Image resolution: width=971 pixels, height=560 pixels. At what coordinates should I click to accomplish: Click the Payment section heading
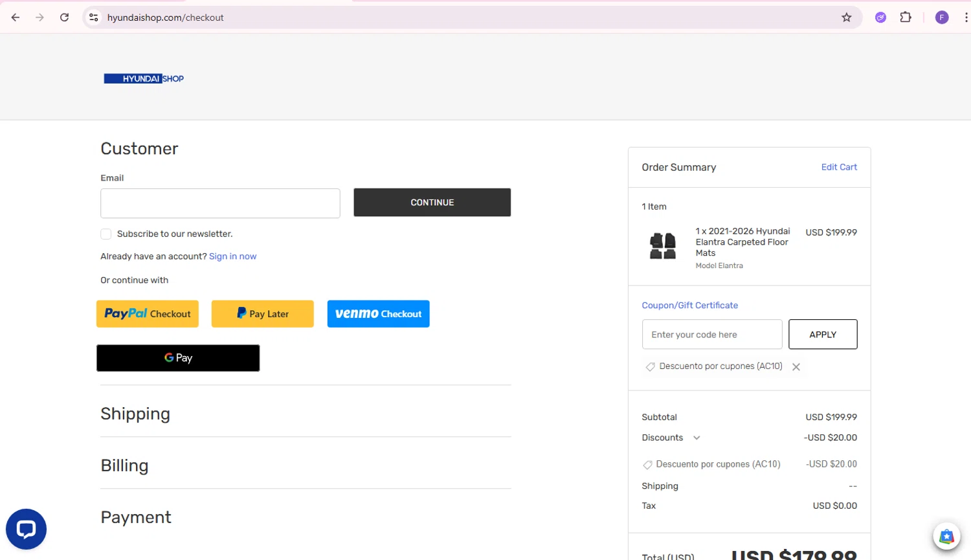click(x=136, y=517)
